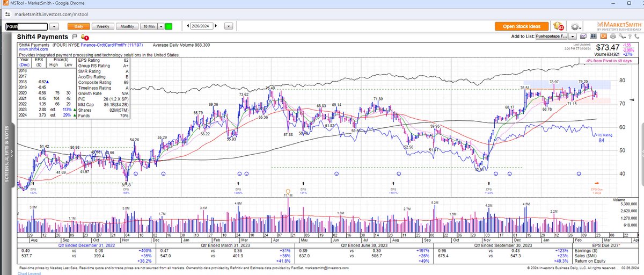Switch to the Daily chart

78,26
